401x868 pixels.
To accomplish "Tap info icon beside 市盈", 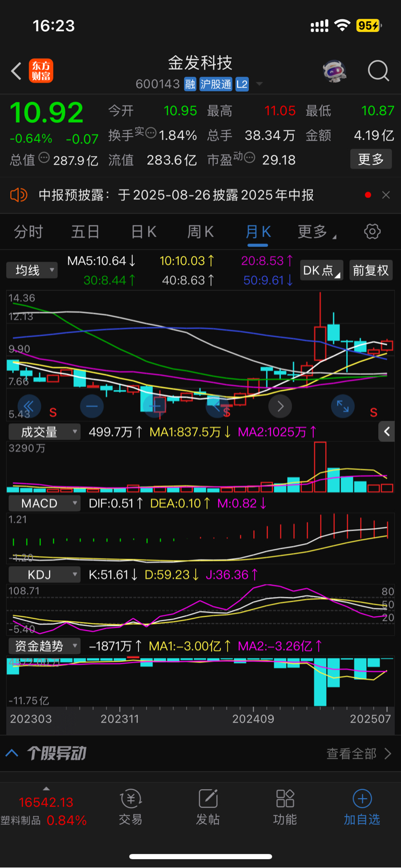I will click(x=249, y=158).
